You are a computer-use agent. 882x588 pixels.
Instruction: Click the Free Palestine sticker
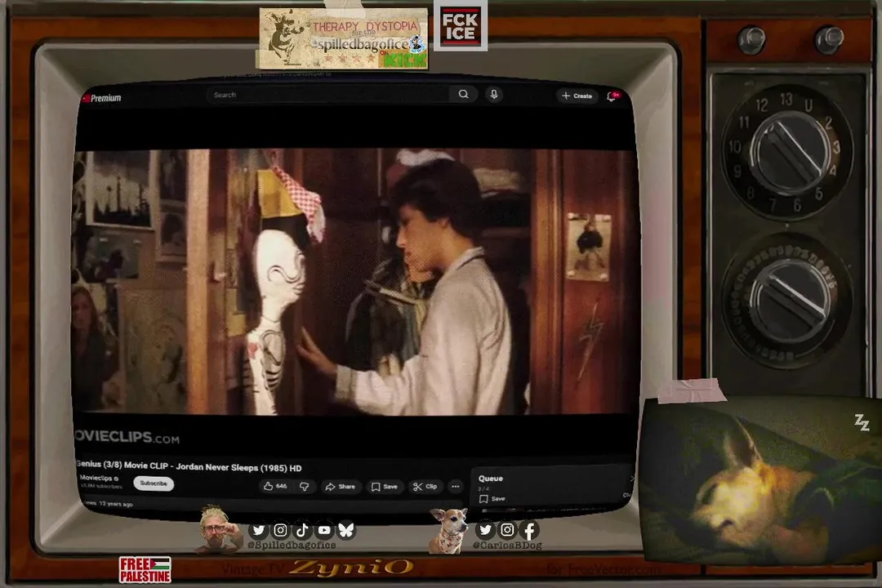(x=145, y=569)
